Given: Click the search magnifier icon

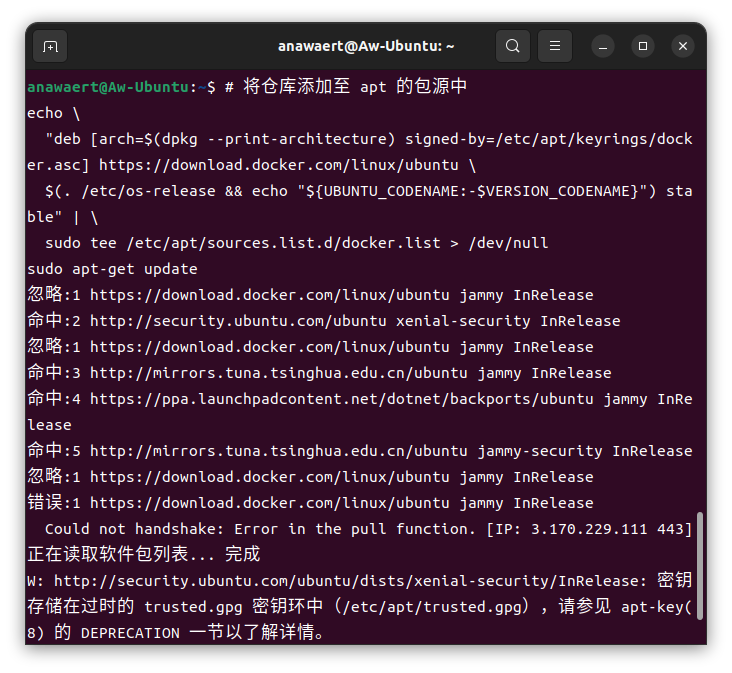Looking at the screenshot, I should pyautogui.click(x=513, y=46).
